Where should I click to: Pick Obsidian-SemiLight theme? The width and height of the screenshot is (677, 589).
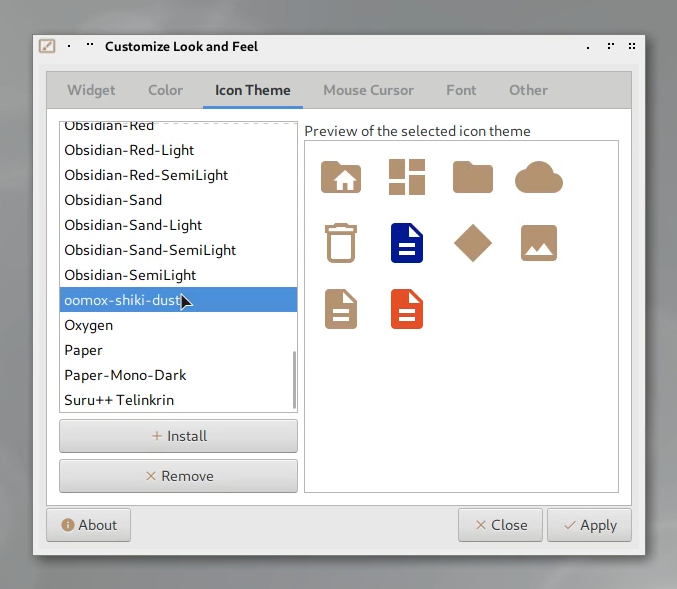click(178, 275)
